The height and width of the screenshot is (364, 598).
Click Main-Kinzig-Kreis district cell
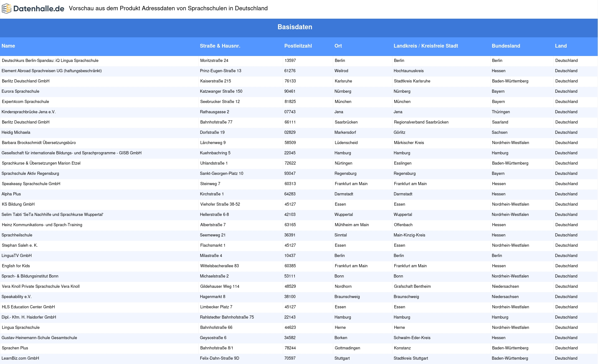(x=409, y=235)
